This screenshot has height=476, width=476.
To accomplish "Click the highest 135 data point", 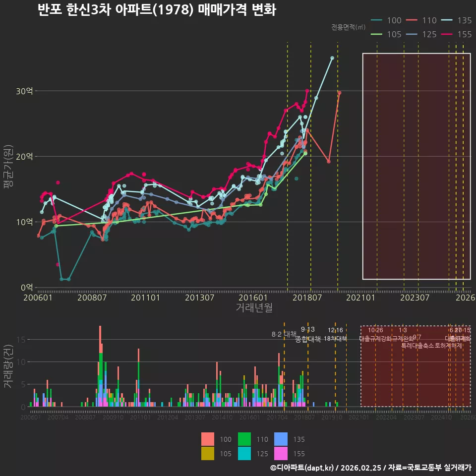I will point(332,58).
